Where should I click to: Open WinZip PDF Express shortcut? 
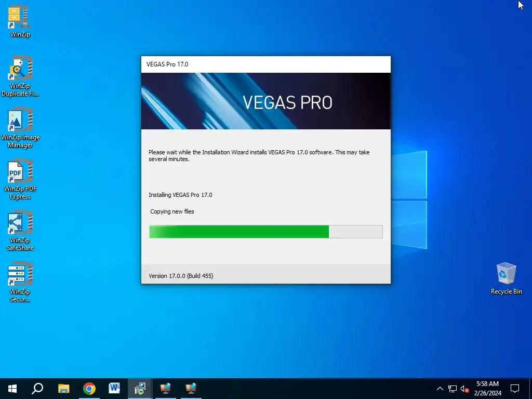pyautogui.click(x=20, y=179)
